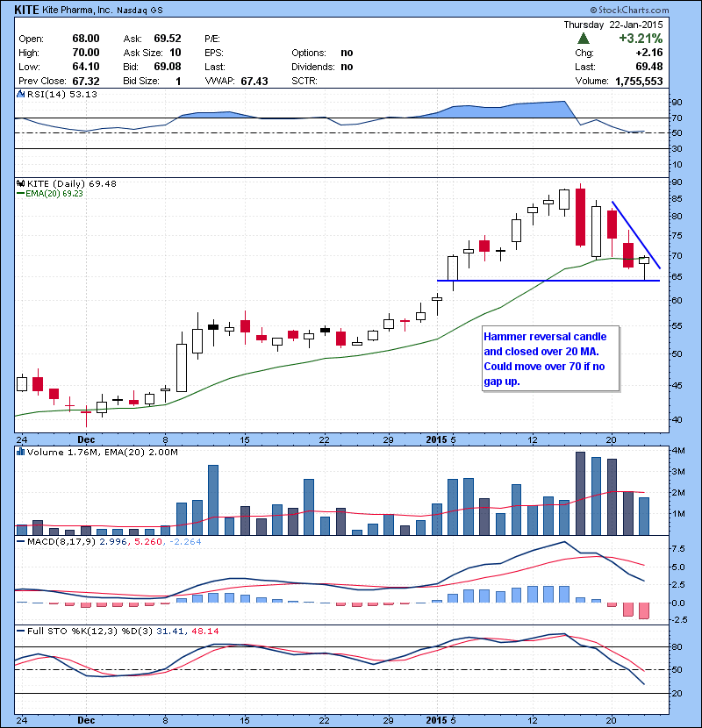Click the KITE (Daily) 69.48 chart label
Viewport: 702px width, 728px height.
coord(72,183)
